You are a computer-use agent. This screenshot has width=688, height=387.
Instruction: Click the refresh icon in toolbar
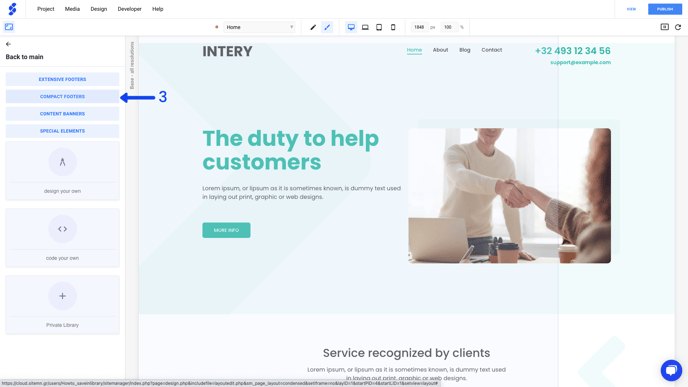coord(678,27)
